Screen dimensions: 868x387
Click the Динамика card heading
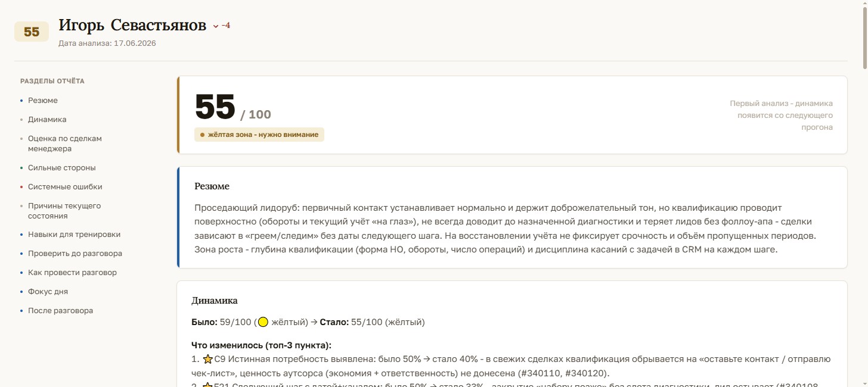pos(215,301)
